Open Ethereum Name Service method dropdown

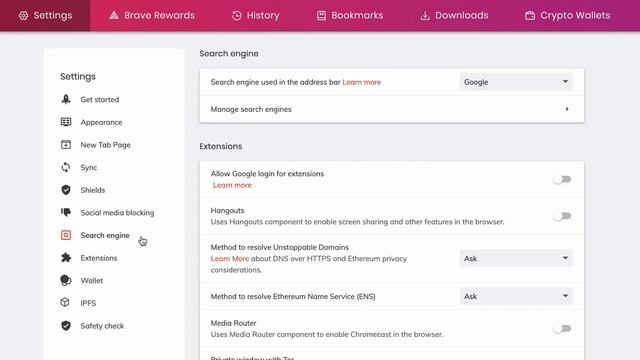(x=516, y=296)
